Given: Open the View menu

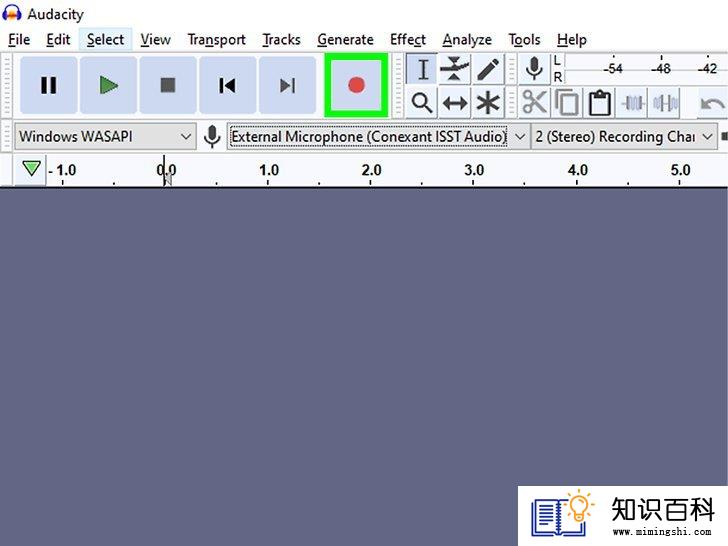Looking at the screenshot, I should click(156, 40).
